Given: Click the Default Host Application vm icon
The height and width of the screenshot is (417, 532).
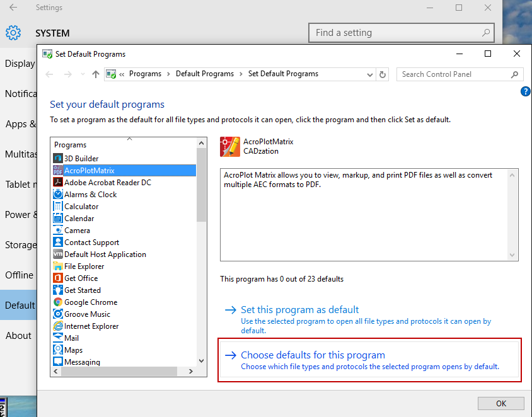Looking at the screenshot, I should point(58,254).
